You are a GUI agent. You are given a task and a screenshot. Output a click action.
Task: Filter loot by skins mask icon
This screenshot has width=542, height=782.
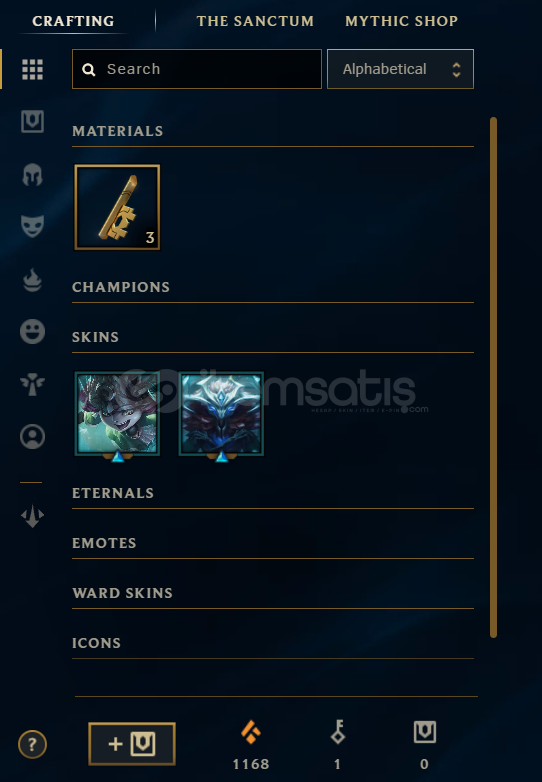click(32, 226)
